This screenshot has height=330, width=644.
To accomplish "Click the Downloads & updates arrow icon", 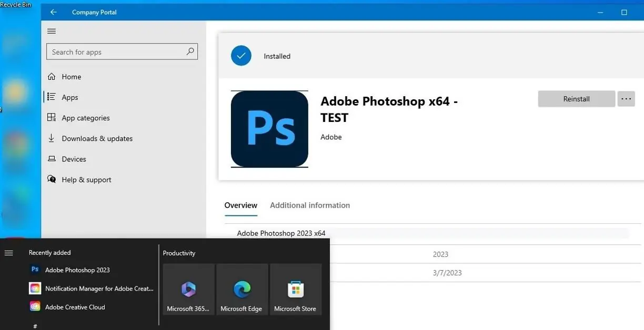I will tap(52, 138).
